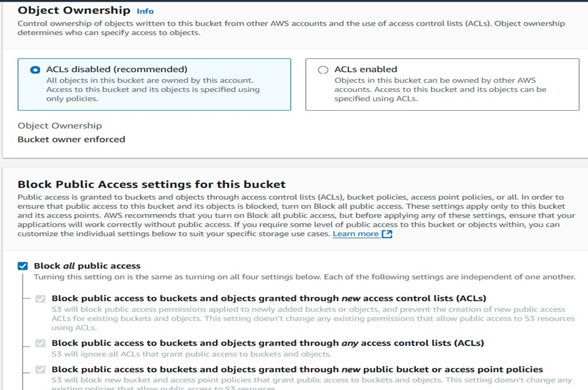The image size is (588, 390).
Task: Toggle checkbox for blocking new public bucket policies
Action: (x=41, y=369)
